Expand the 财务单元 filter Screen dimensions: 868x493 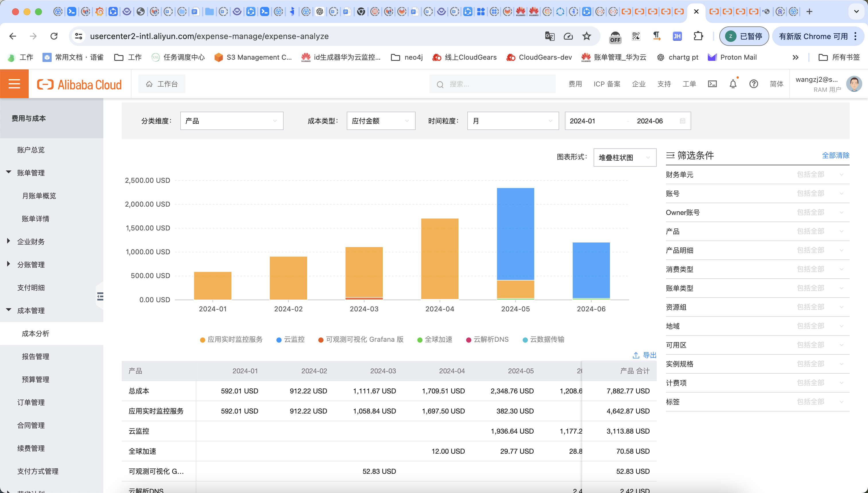(x=757, y=174)
